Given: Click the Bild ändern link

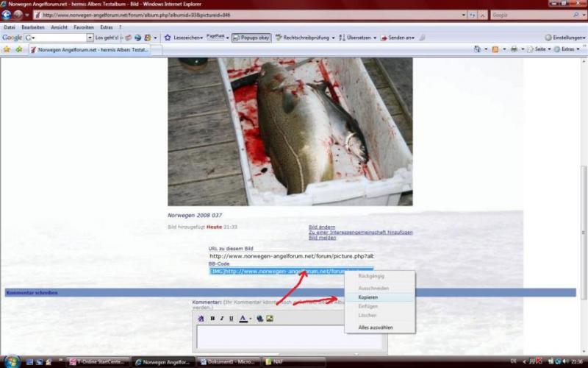Looking at the screenshot, I should click(322, 227).
